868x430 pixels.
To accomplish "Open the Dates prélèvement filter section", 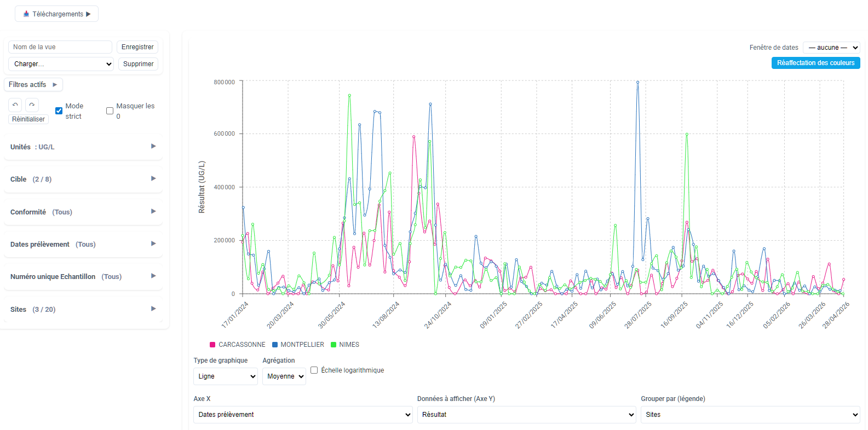I will point(83,244).
